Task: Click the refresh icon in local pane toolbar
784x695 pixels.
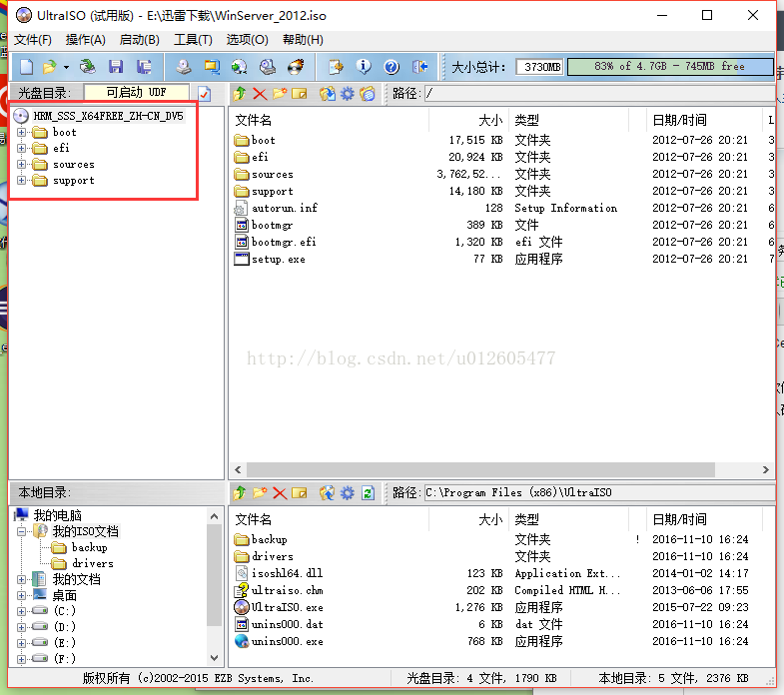Action: [368, 493]
